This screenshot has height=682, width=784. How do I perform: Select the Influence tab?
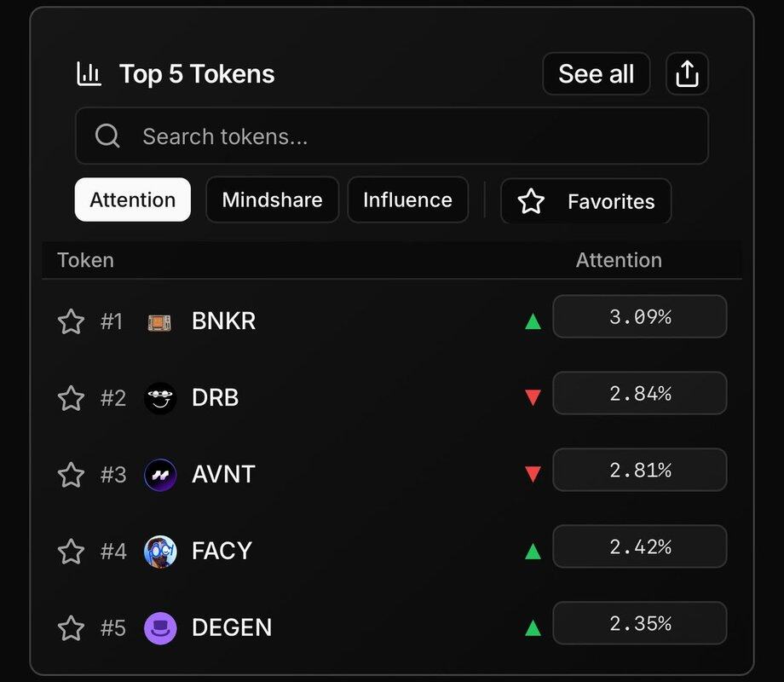[407, 199]
